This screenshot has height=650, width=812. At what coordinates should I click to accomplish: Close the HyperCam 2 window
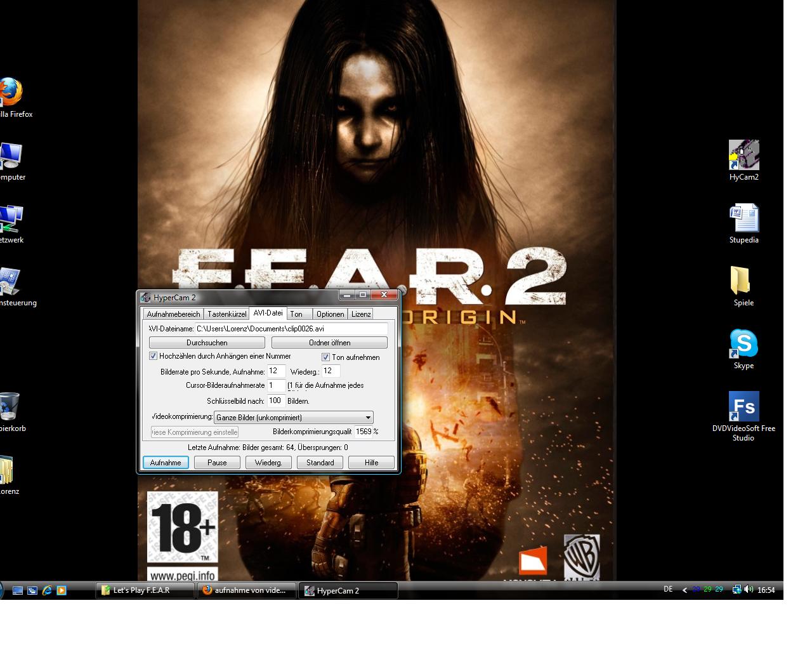pos(384,295)
